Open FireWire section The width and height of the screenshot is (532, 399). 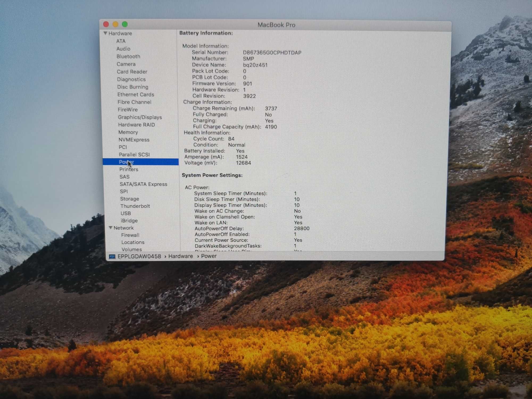click(128, 110)
